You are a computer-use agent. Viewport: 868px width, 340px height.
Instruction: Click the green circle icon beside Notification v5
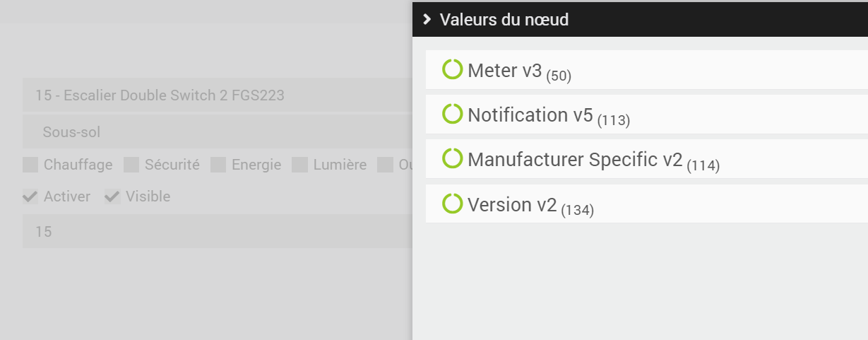pyautogui.click(x=452, y=114)
